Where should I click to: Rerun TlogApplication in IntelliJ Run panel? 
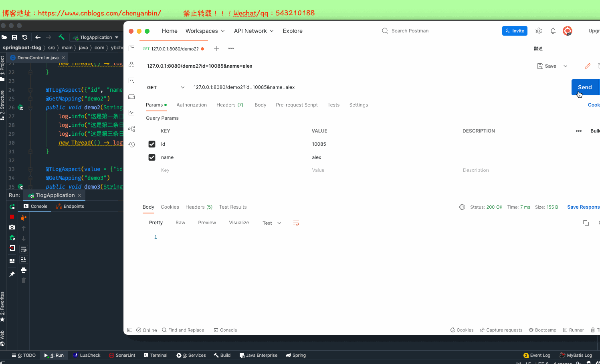pos(12,207)
